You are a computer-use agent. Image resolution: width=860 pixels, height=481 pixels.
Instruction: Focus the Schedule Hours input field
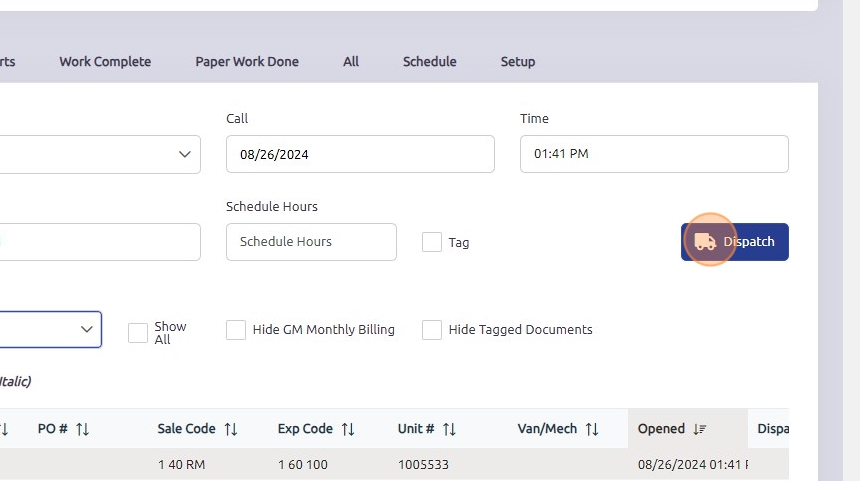311,242
